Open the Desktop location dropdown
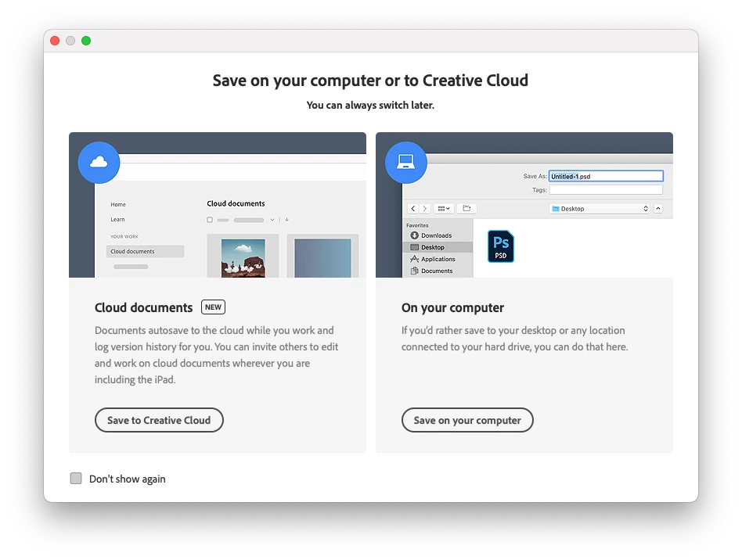This screenshot has width=742, height=560. [600, 209]
